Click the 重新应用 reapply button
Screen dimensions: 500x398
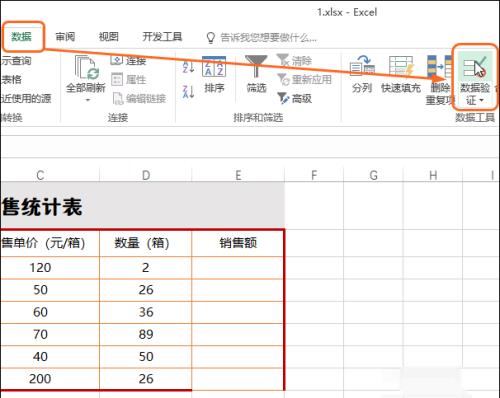coord(304,79)
